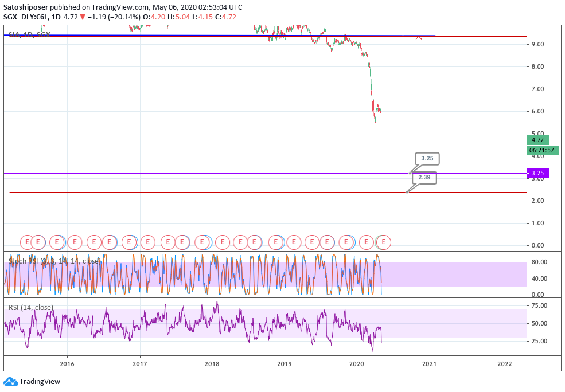Click the earnings E marker beside the green circle

point(384,242)
